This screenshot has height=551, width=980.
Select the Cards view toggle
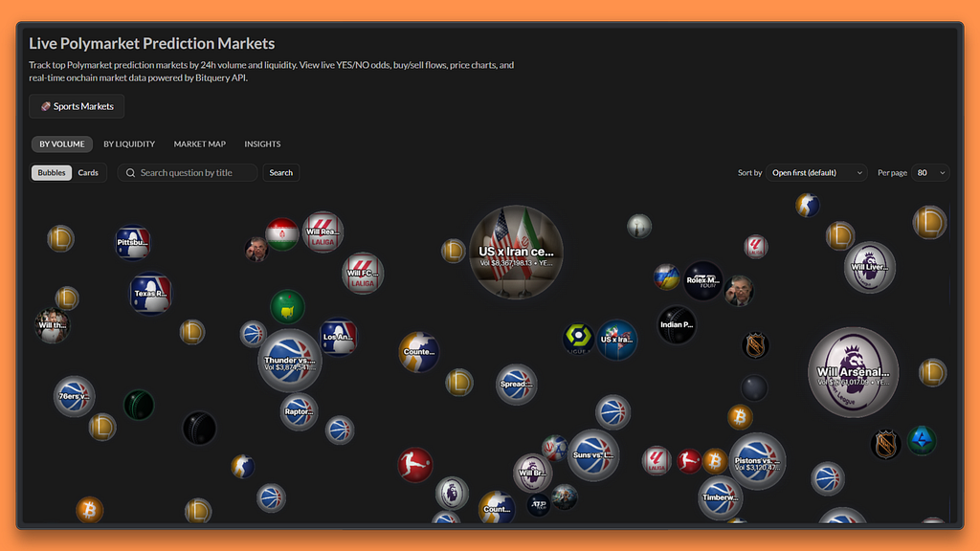88,172
